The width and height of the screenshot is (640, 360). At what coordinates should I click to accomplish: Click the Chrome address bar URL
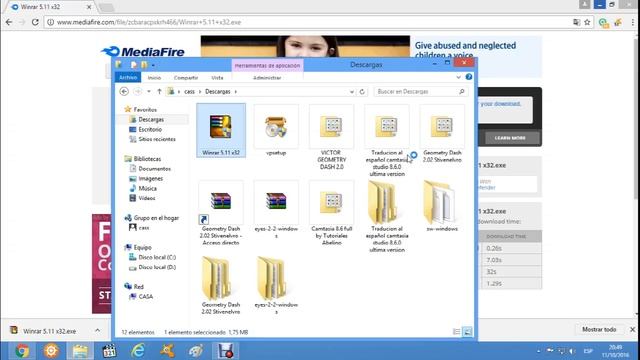coord(149,22)
